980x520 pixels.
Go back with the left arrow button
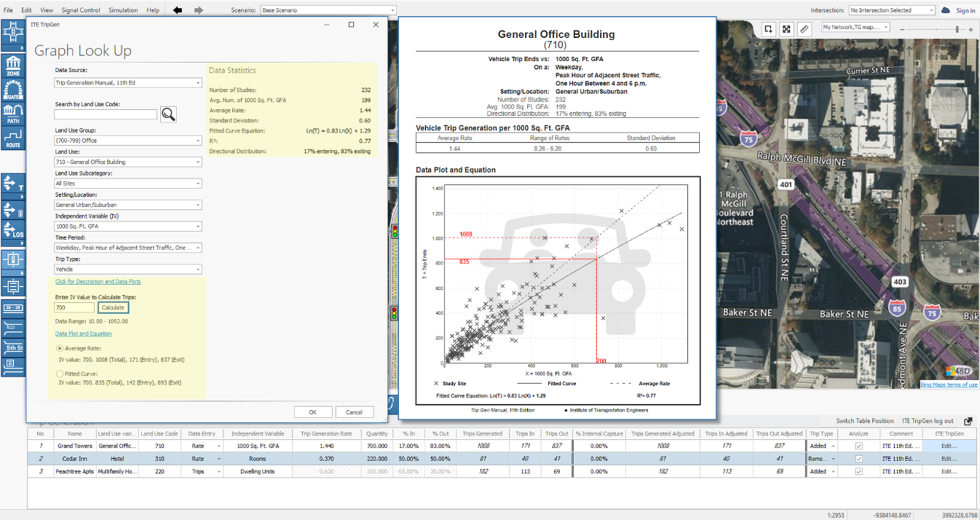(x=177, y=10)
